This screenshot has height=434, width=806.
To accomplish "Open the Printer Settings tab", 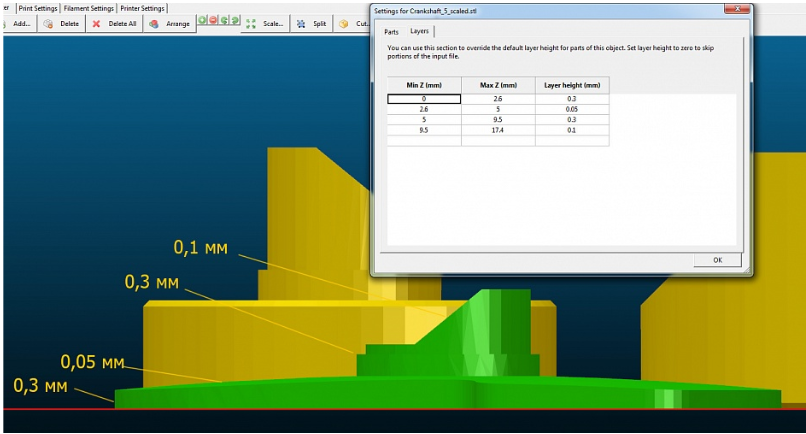I will tap(142, 8).
